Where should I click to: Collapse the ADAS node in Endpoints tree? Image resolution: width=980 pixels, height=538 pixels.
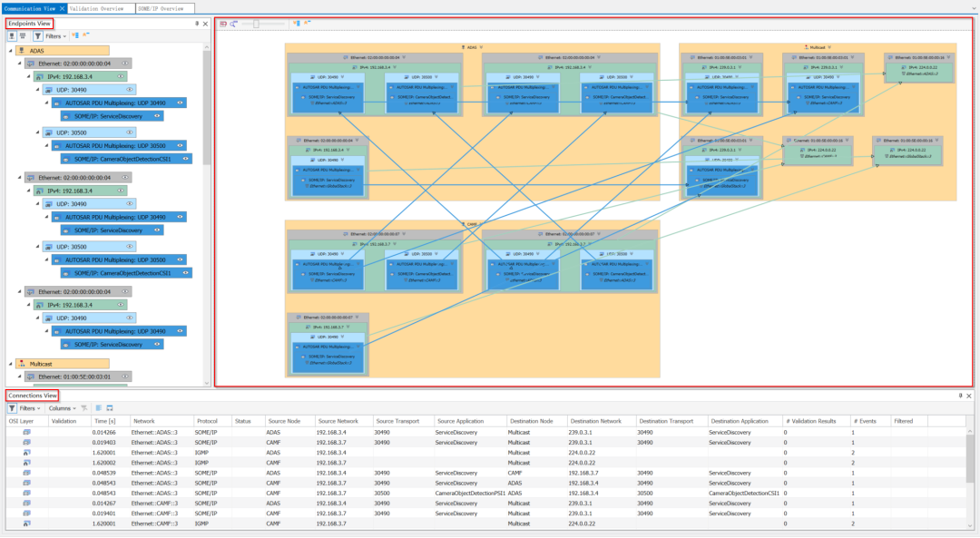point(11,51)
